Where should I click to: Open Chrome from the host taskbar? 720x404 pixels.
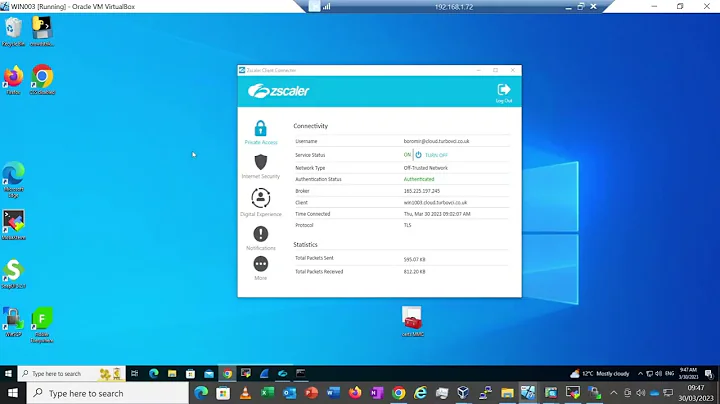click(x=399, y=393)
